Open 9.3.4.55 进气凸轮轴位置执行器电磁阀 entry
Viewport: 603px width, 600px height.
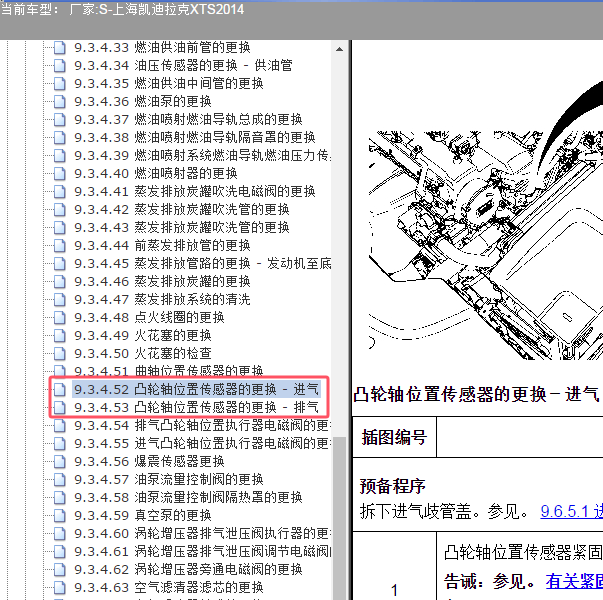[x=202, y=443]
